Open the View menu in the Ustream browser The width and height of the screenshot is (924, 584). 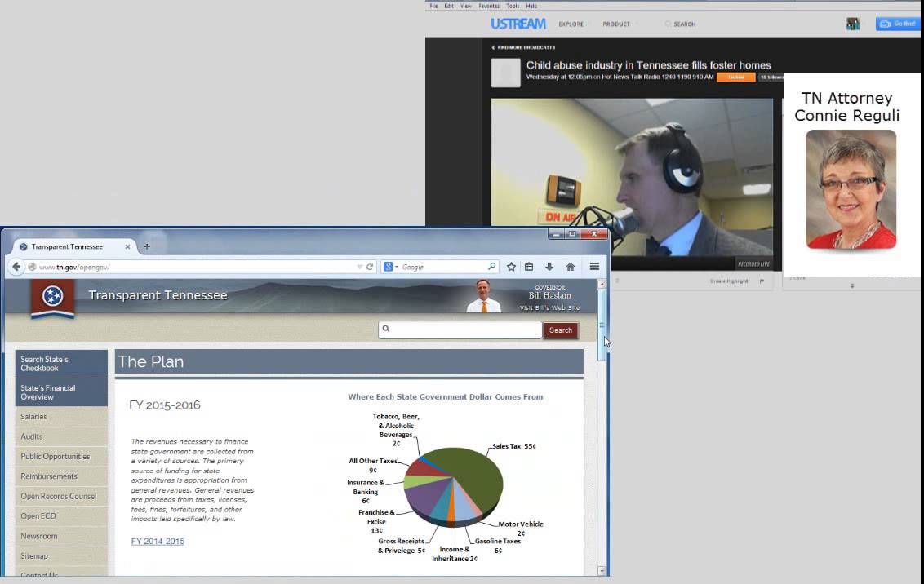coord(466,6)
